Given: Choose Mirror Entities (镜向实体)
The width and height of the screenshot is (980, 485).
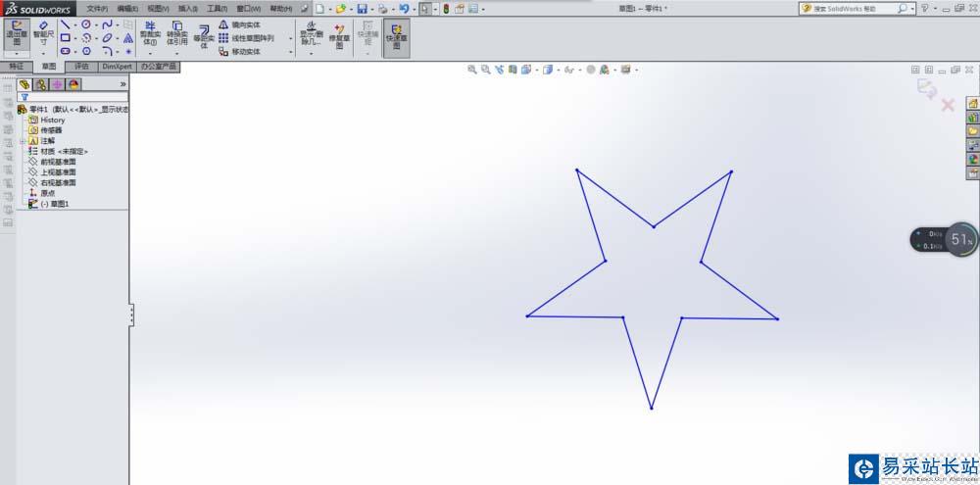Looking at the screenshot, I should (239, 24).
